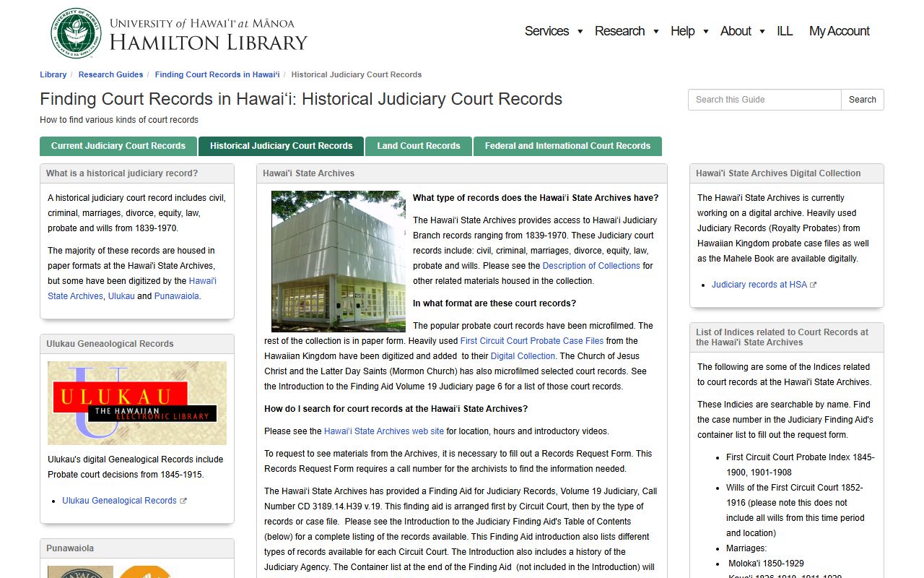Image resolution: width=924 pixels, height=578 pixels.
Task: Focus the Search this Guide input field
Action: tap(764, 100)
